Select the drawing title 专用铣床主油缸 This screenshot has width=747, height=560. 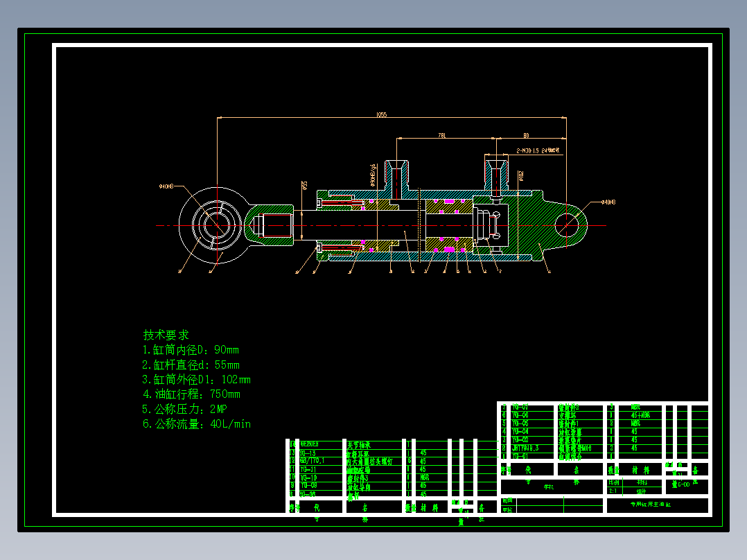pyautogui.click(x=651, y=505)
